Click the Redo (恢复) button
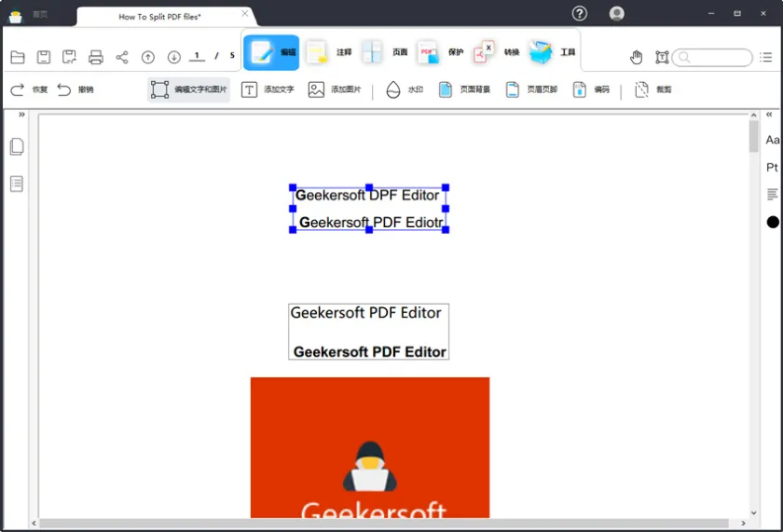Screen dimensions: 783x532 (28, 90)
